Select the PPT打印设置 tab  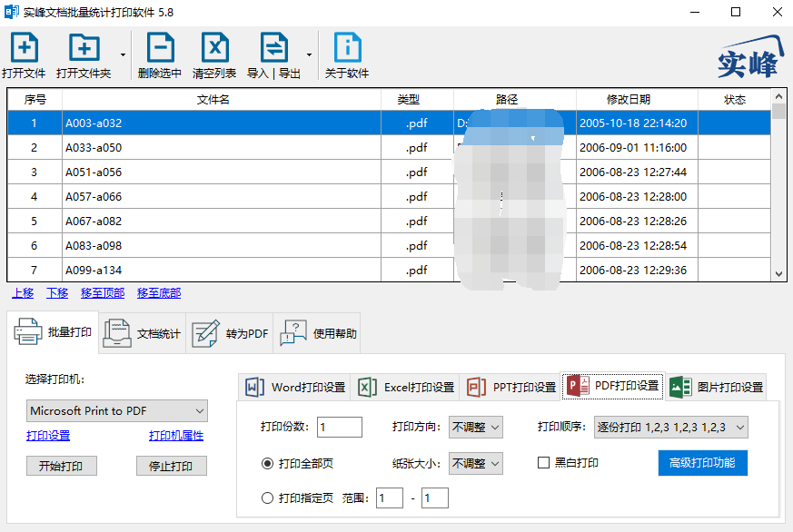[510, 387]
